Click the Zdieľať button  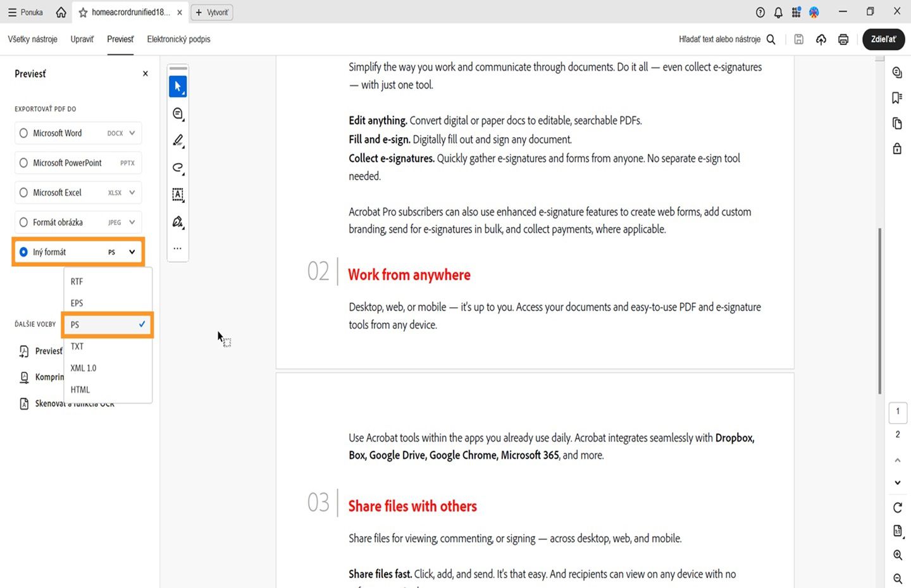pyautogui.click(x=883, y=39)
